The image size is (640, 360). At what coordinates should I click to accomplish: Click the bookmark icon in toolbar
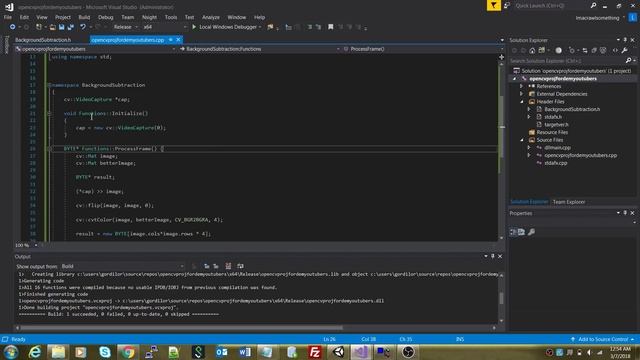pos(331,27)
